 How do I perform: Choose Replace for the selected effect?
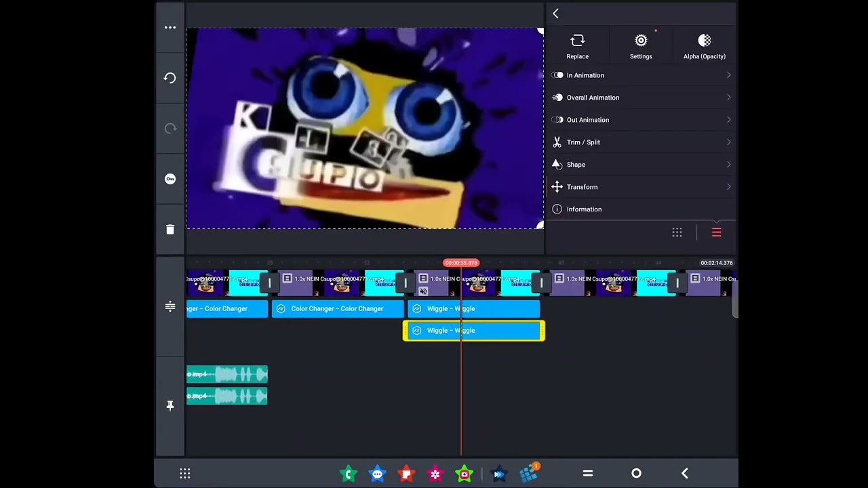click(578, 47)
